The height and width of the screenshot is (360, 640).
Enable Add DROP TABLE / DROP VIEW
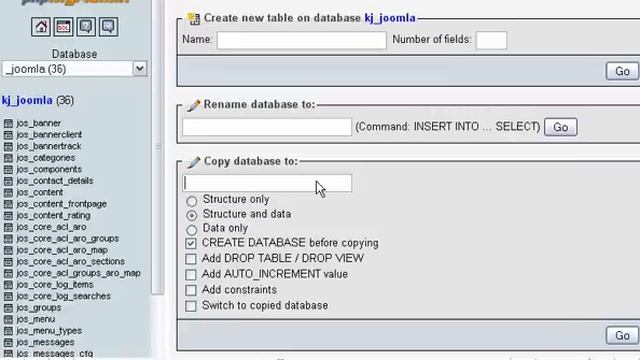(191, 259)
